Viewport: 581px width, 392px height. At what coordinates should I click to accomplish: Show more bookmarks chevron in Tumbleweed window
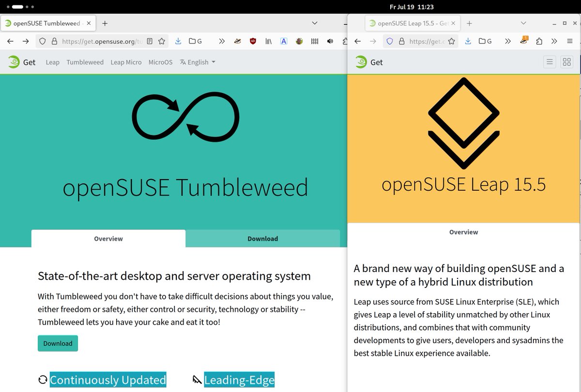coord(222,41)
